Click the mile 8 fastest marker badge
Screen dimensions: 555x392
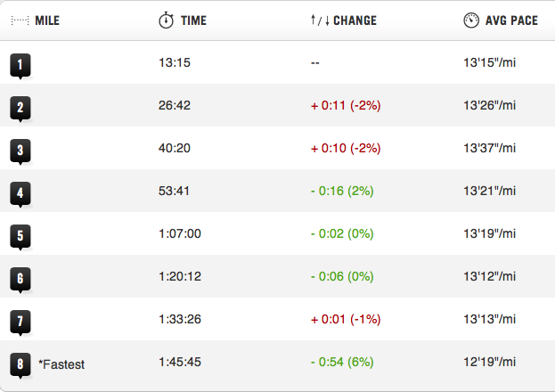pyautogui.click(x=20, y=363)
